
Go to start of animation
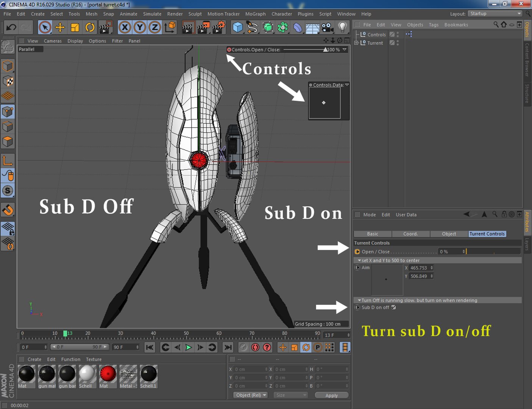point(150,347)
